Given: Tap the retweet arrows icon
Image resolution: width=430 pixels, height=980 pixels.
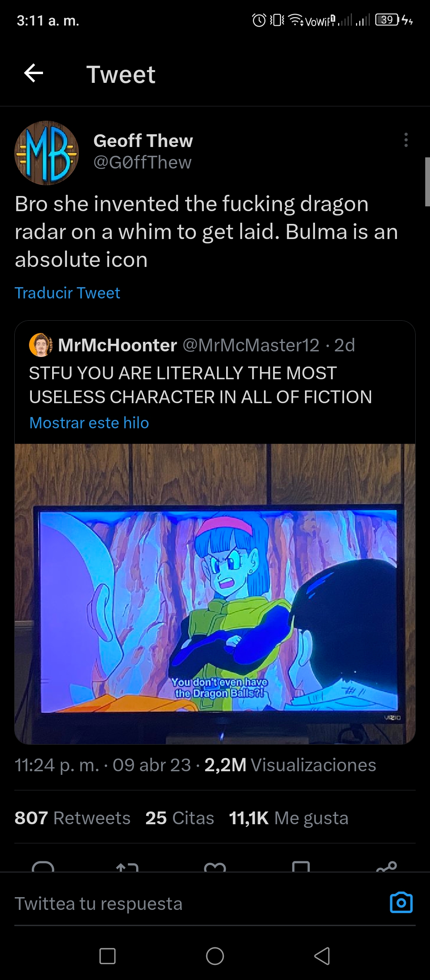Looking at the screenshot, I should (x=127, y=867).
